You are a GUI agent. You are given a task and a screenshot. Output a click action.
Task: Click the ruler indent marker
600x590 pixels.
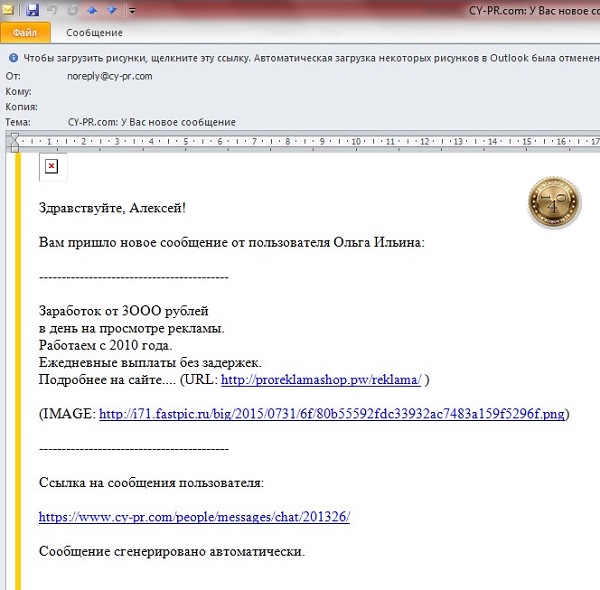[x=15, y=142]
